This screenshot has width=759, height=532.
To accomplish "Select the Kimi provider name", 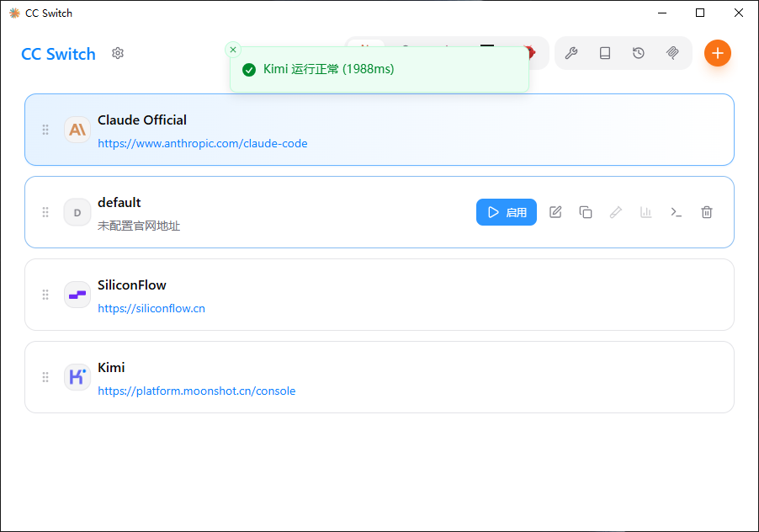I will (x=111, y=367).
